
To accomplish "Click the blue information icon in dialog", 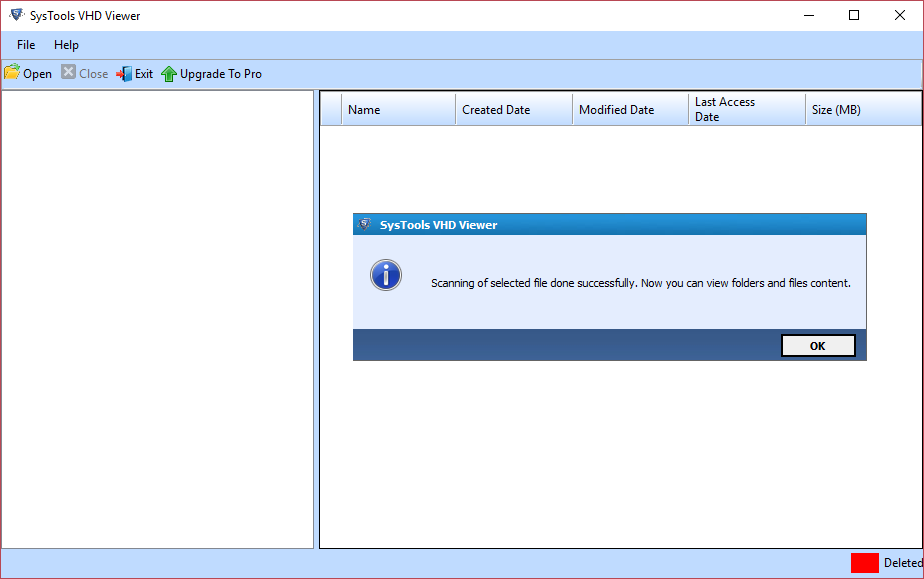I will pos(385,276).
